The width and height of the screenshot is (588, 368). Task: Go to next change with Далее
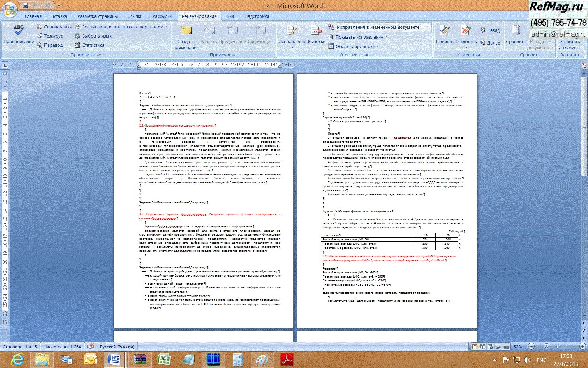[490, 43]
